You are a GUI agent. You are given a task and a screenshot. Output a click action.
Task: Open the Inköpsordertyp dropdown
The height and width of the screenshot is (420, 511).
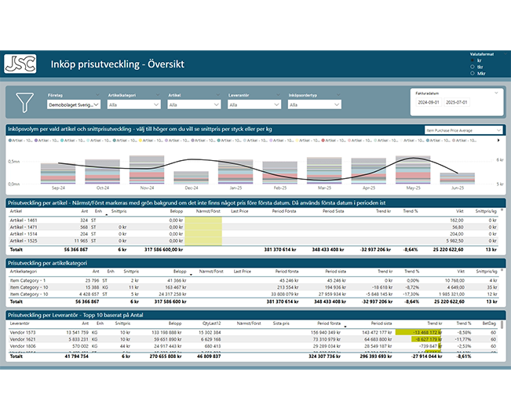315,104
